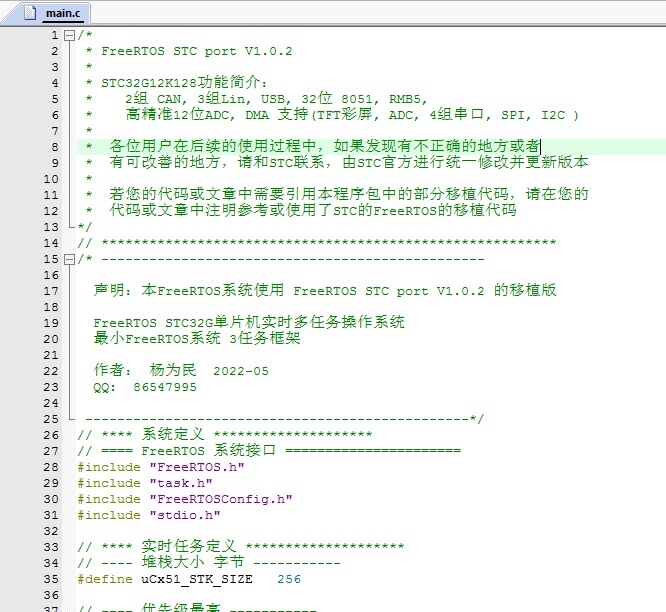
Task: Click the comment end "*/" on line 13
Action: click(85, 227)
